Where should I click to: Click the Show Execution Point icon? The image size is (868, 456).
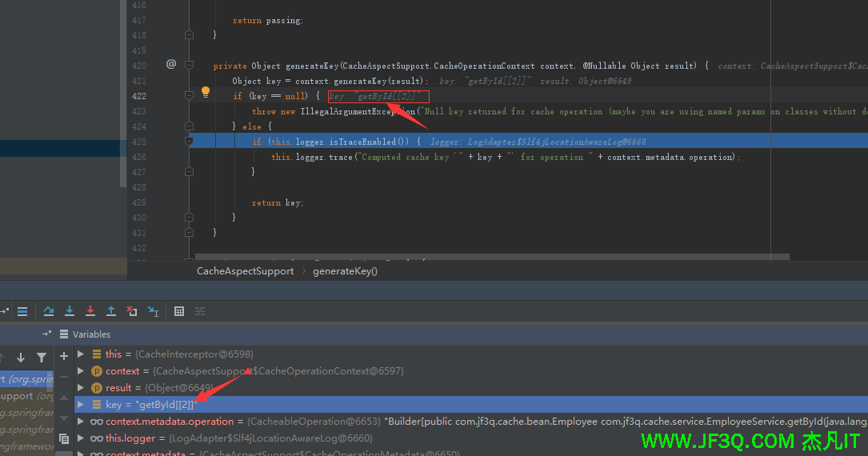pos(22,311)
